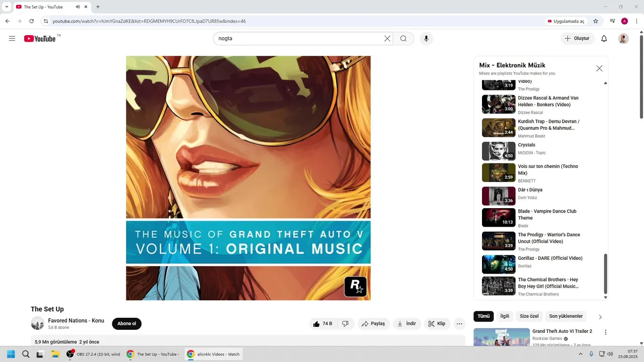
Task: Play The Prodigy - Warrior's Dance Uncut
Action: [541, 241]
